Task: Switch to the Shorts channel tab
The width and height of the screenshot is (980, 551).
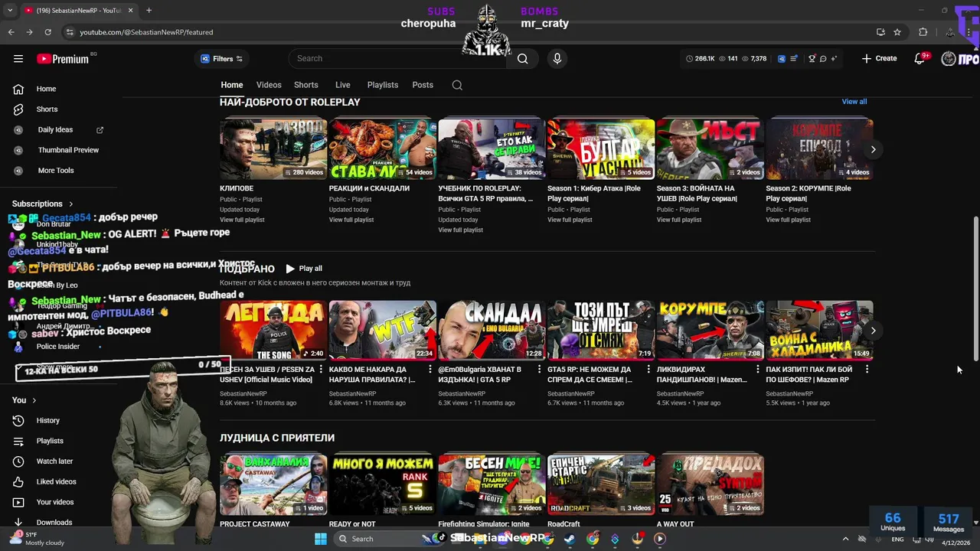Action: pos(305,85)
